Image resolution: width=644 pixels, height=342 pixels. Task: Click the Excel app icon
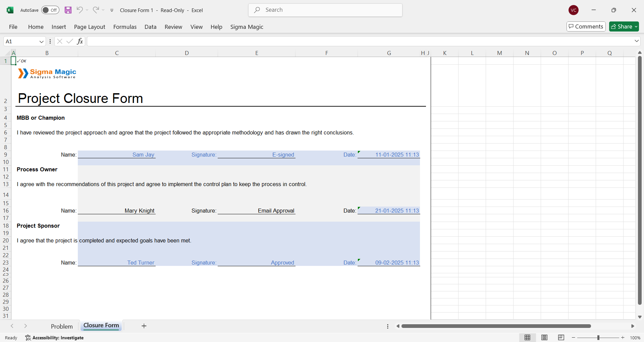click(x=10, y=10)
